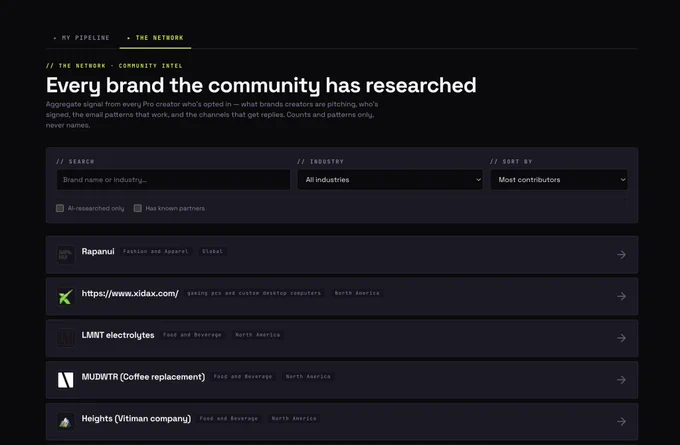Click North America tag on MUDWTR row
This screenshot has width=680, height=445.
pyautogui.click(x=308, y=376)
